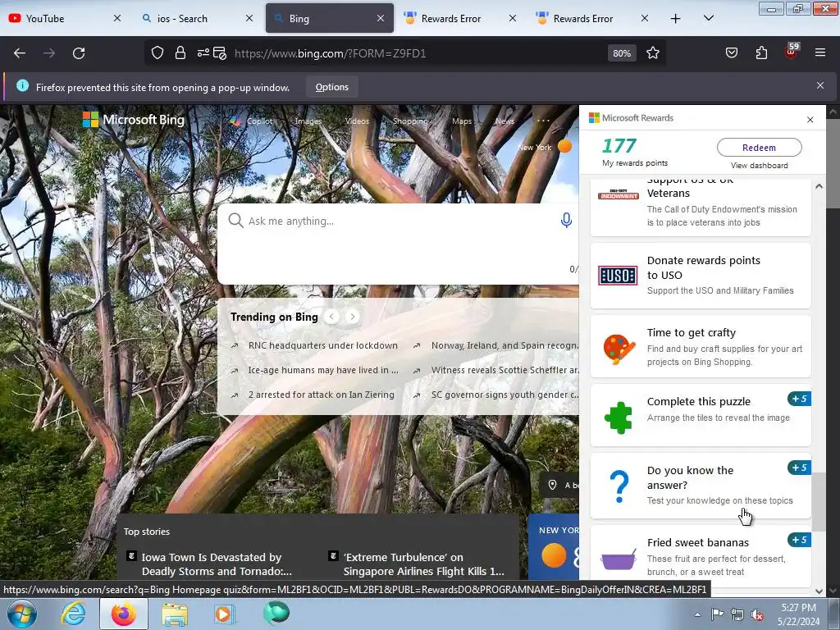The width and height of the screenshot is (840, 630).
Task: Open a new browser tab
Action: click(676, 19)
